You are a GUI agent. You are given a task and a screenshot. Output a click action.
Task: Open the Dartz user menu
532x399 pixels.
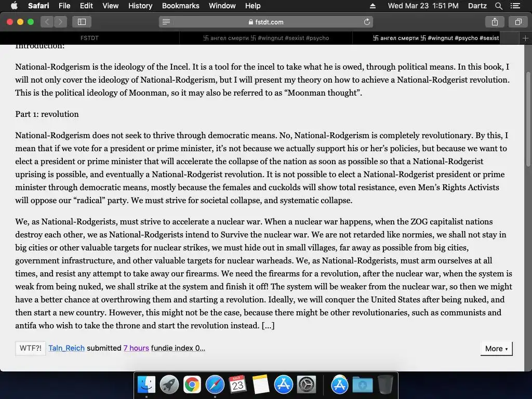pyautogui.click(x=477, y=6)
